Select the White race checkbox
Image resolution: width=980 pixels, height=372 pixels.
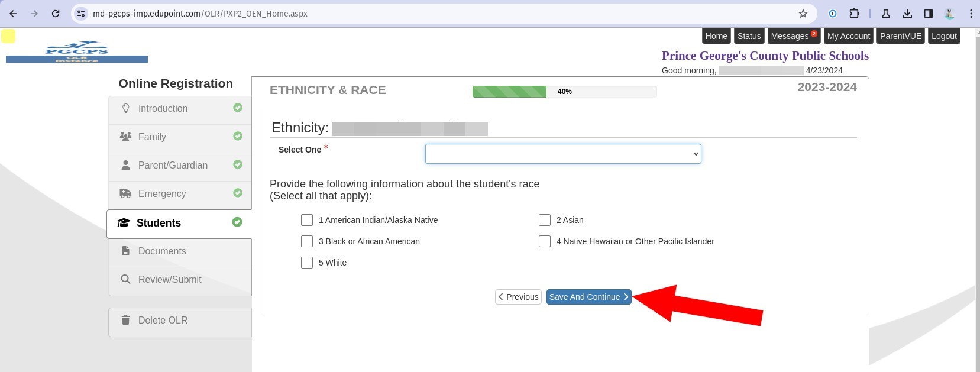point(307,263)
